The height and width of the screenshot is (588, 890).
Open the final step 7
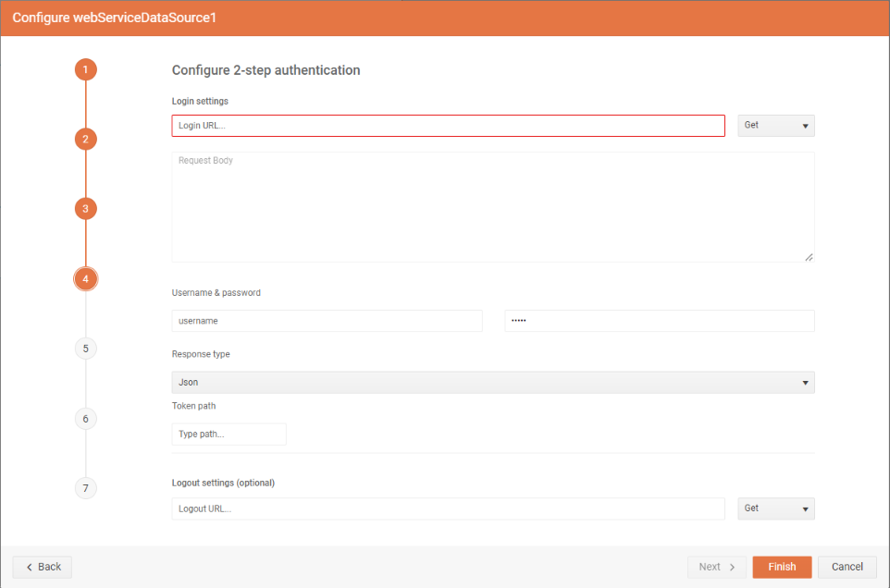[x=85, y=488]
